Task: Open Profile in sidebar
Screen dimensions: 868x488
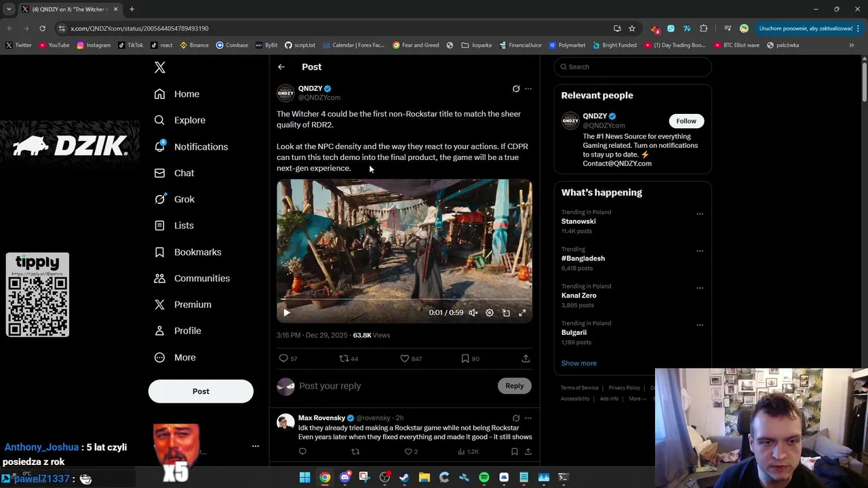Action: [x=178, y=331]
